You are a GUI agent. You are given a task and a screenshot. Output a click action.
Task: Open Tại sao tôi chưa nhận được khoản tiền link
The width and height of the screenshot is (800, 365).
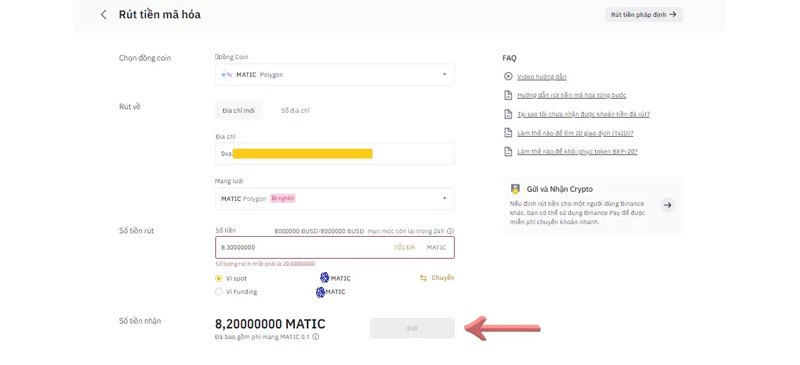pyautogui.click(x=583, y=114)
